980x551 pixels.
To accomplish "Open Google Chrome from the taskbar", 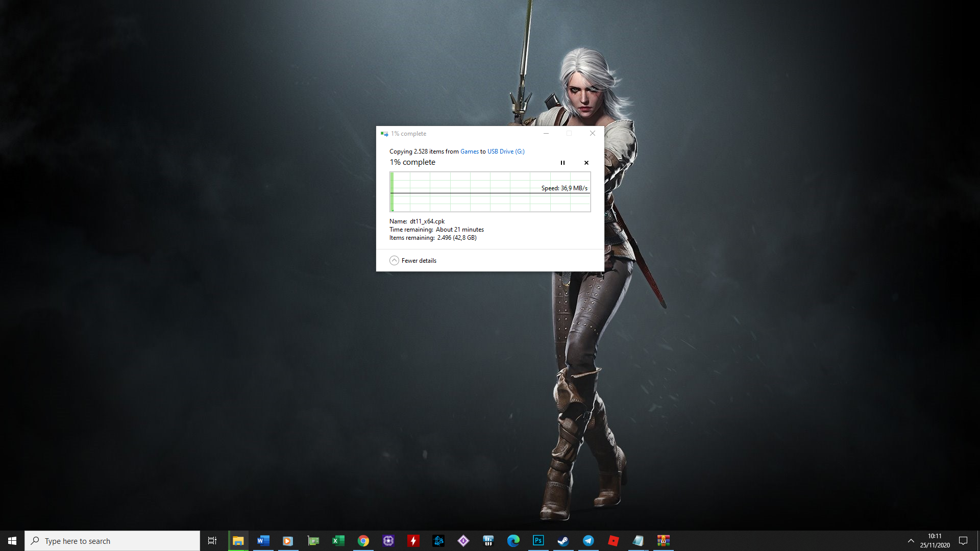I will click(x=363, y=541).
